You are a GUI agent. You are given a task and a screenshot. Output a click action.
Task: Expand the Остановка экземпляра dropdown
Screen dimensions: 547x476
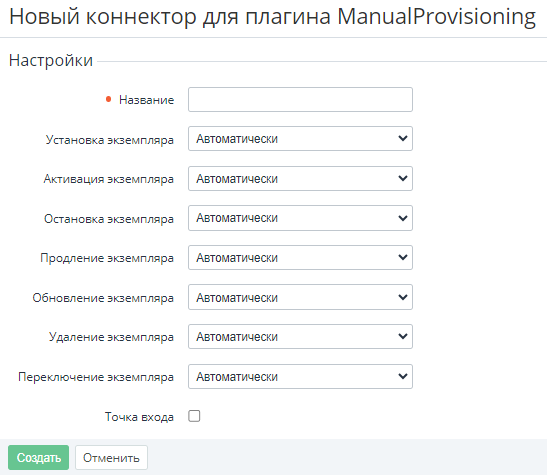[300, 218]
